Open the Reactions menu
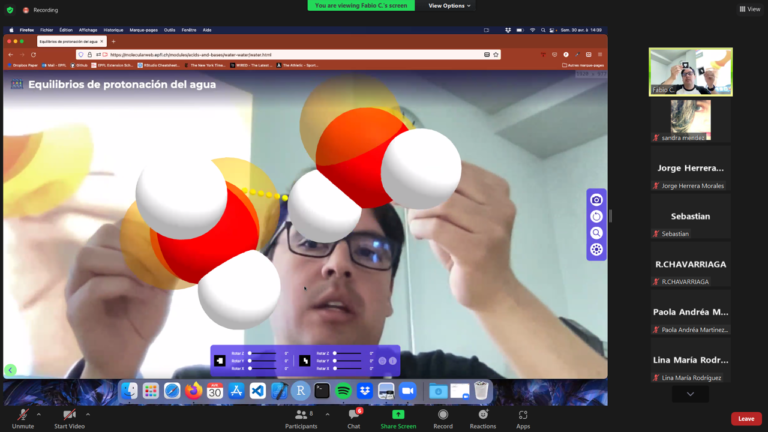Screen dimensions: 768x432 [483, 415]
